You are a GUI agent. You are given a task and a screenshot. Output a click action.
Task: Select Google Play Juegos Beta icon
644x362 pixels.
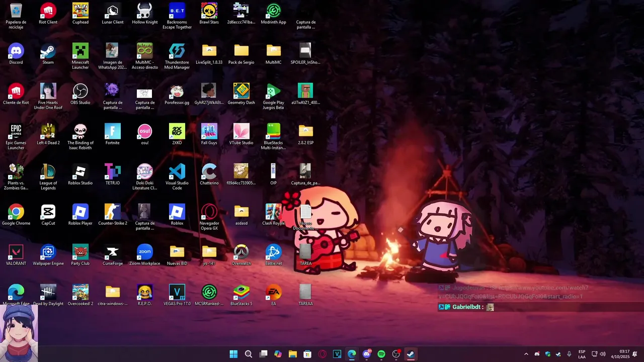pyautogui.click(x=274, y=96)
